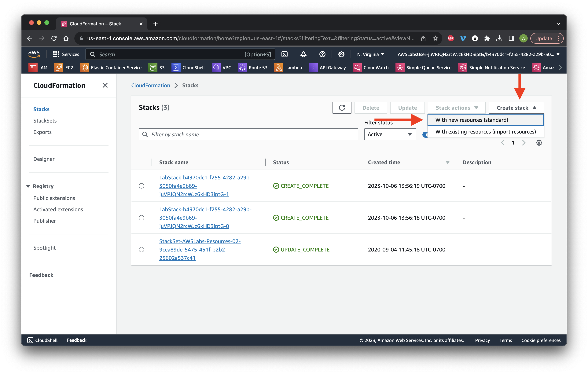Launch CloudShell from the top navigation icon
Viewport: 588px width, 374px height.
[285, 54]
